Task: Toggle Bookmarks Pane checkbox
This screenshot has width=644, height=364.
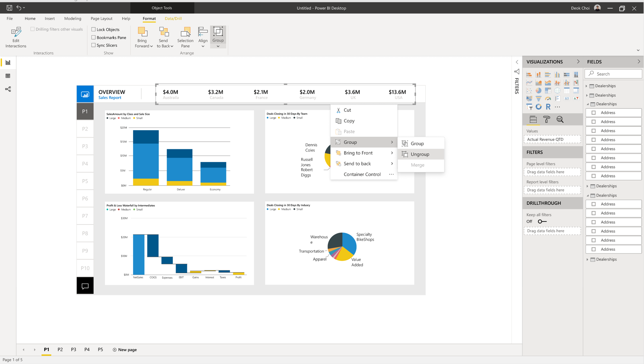Action: 93,37
